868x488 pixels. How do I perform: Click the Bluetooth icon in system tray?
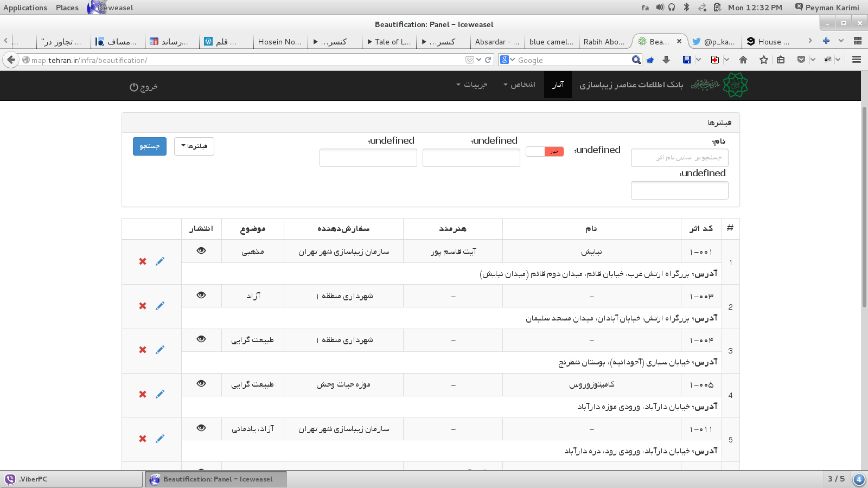click(x=686, y=8)
